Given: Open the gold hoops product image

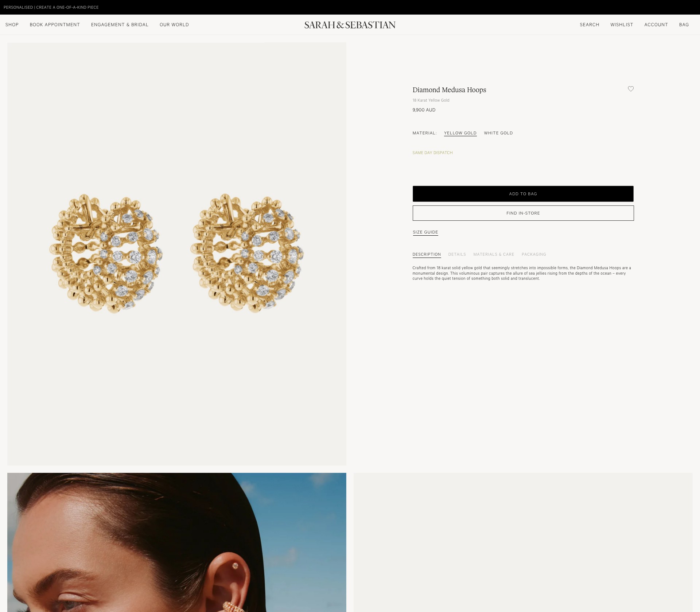Looking at the screenshot, I should pos(177,254).
